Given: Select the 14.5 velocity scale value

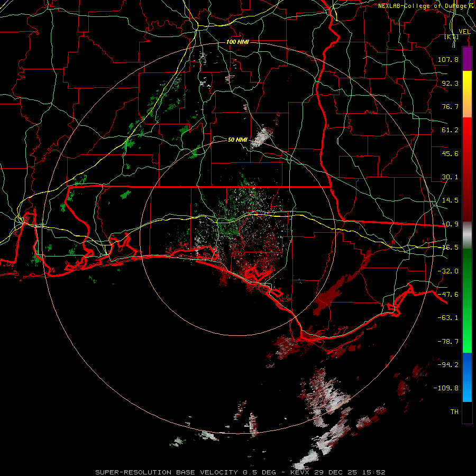Looking at the screenshot, I should pyautogui.click(x=450, y=200).
